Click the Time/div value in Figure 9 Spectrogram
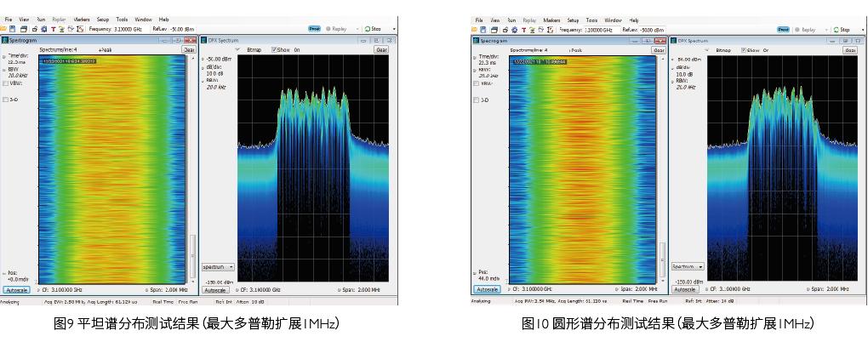 click(x=17, y=63)
